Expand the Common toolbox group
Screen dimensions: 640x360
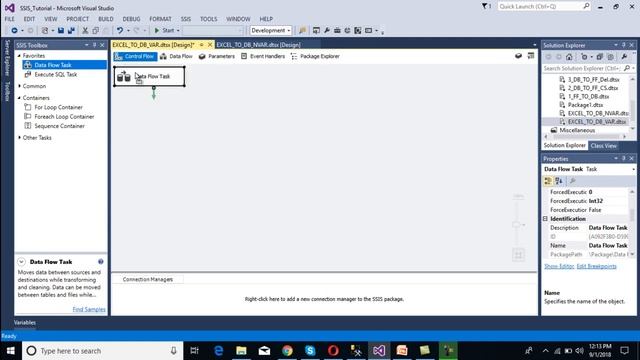19,86
